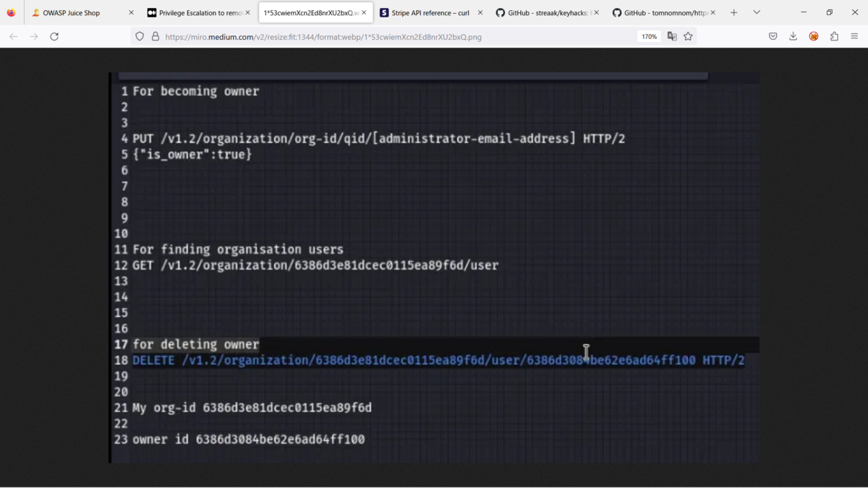Open Firefox application hamburger menu
Viewport: 868px width, 488px height.
point(854,36)
